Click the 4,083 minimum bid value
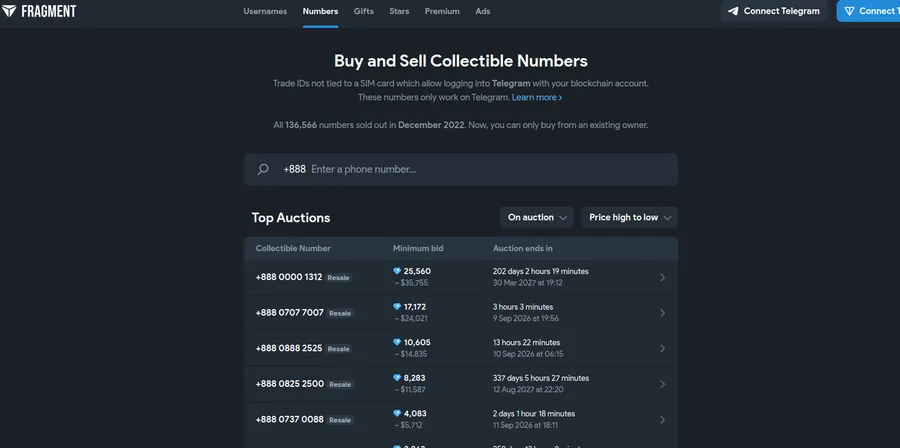Viewport: 900px width, 448px height. [x=415, y=414]
